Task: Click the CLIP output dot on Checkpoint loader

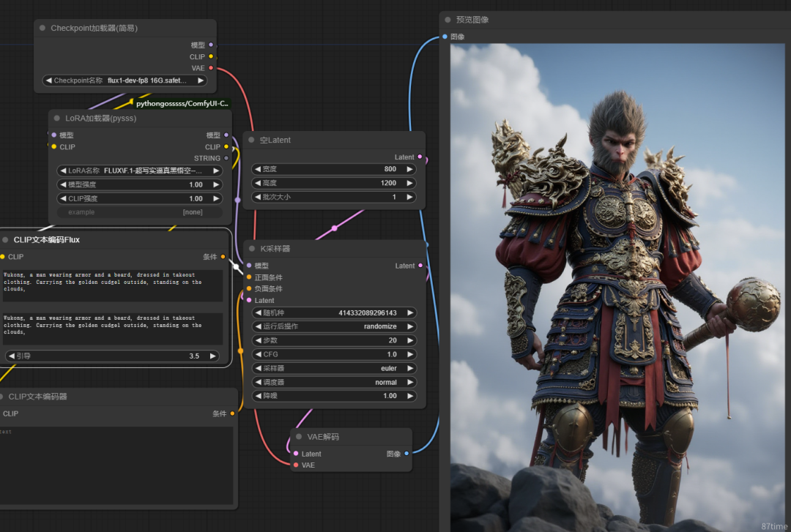Action: click(x=211, y=56)
